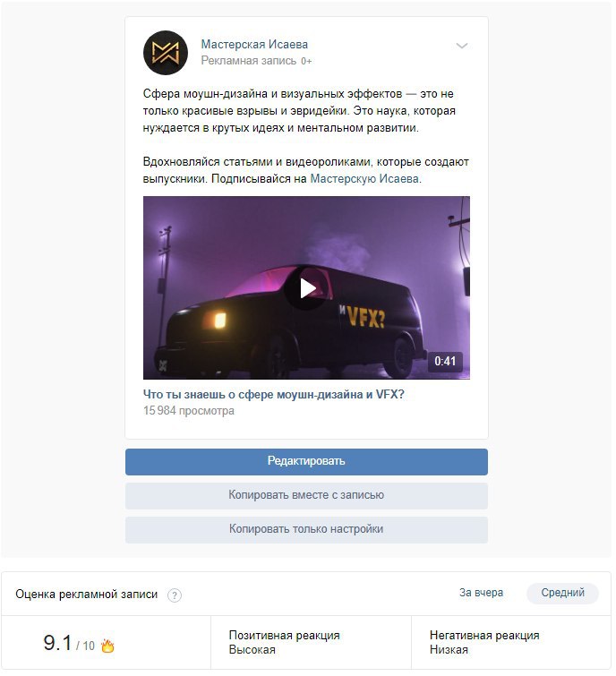The width and height of the screenshot is (616, 676).
Task: Click the question mark help icon
Action: coord(175,595)
